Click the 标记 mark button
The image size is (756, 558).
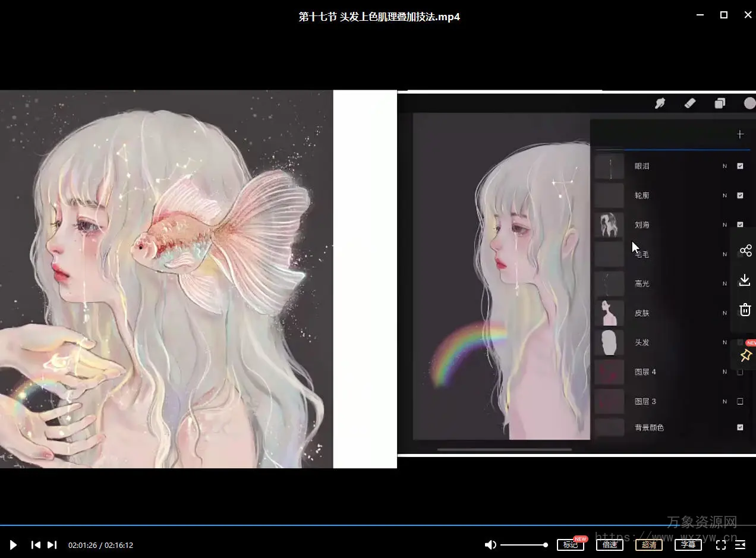click(x=570, y=545)
